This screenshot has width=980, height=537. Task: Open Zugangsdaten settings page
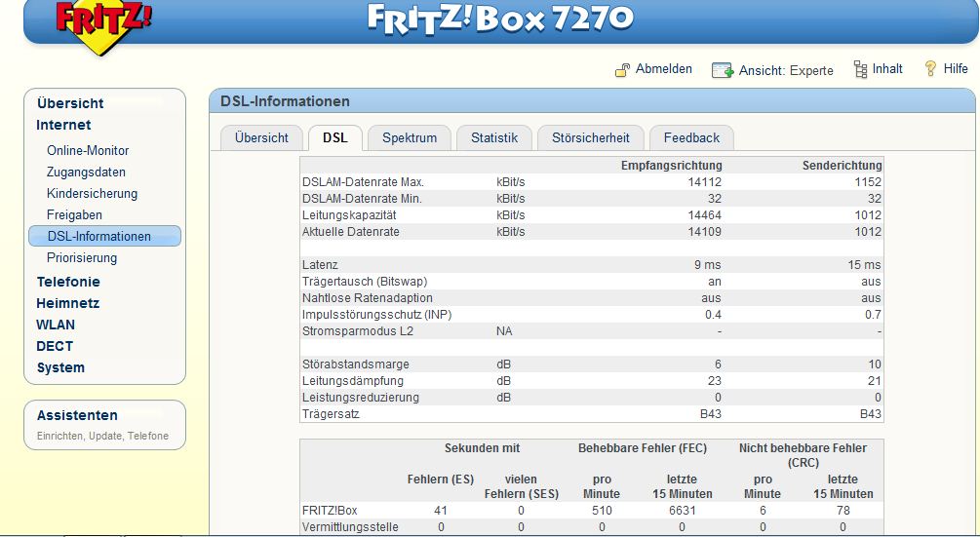(86, 173)
